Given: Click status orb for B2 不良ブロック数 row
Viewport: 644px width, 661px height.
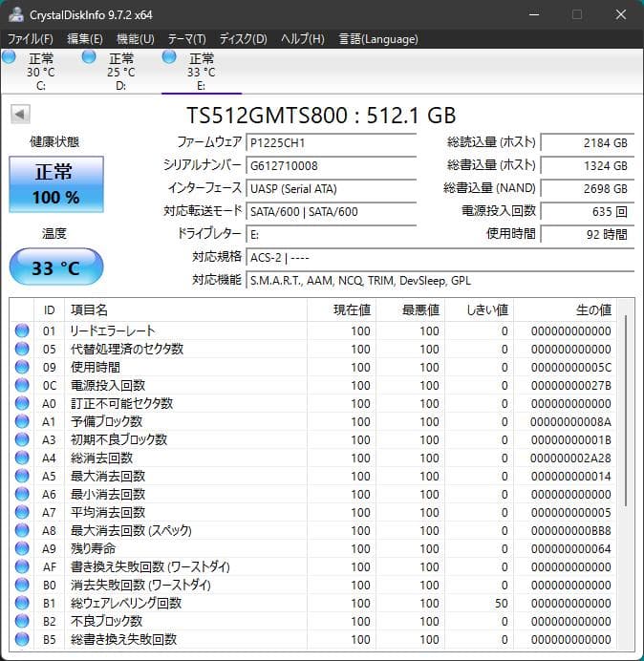Looking at the screenshot, I should coord(22,621).
